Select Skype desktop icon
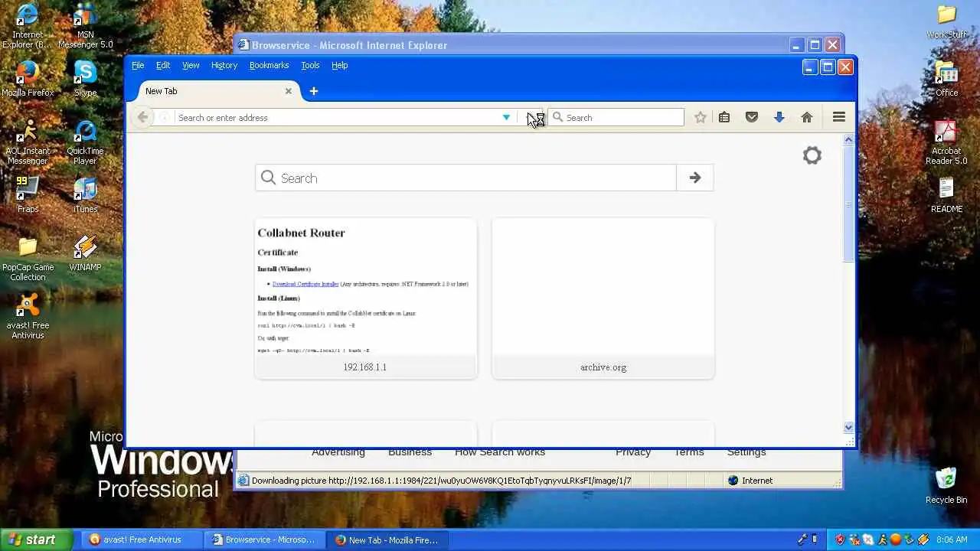Viewport: 980px width, 551px height. pyautogui.click(x=85, y=80)
